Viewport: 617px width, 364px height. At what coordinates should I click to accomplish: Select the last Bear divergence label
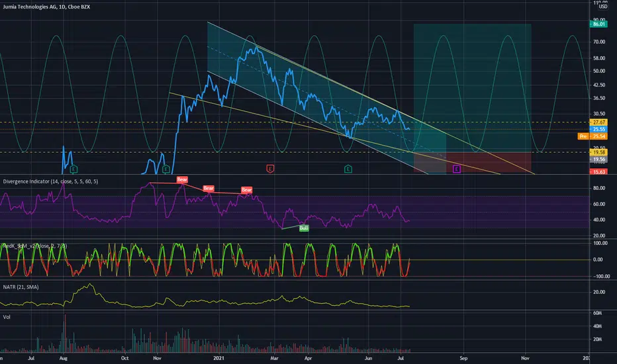point(247,190)
